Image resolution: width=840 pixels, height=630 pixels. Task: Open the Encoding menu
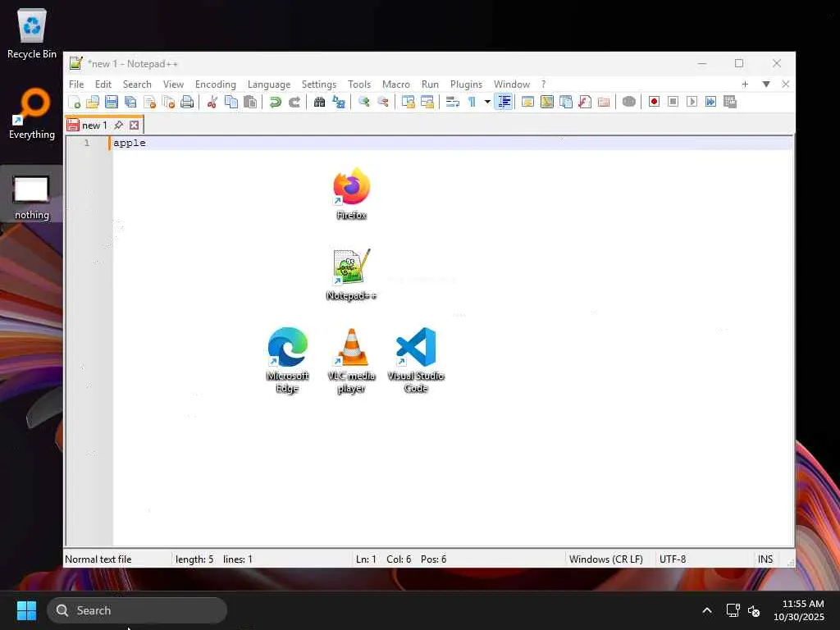coord(216,84)
